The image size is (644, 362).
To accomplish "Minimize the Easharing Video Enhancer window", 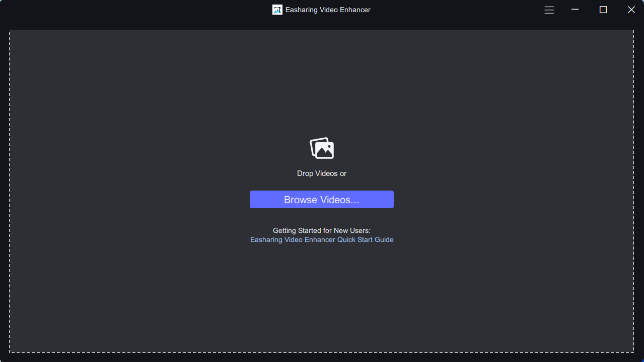I will pos(575,10).
